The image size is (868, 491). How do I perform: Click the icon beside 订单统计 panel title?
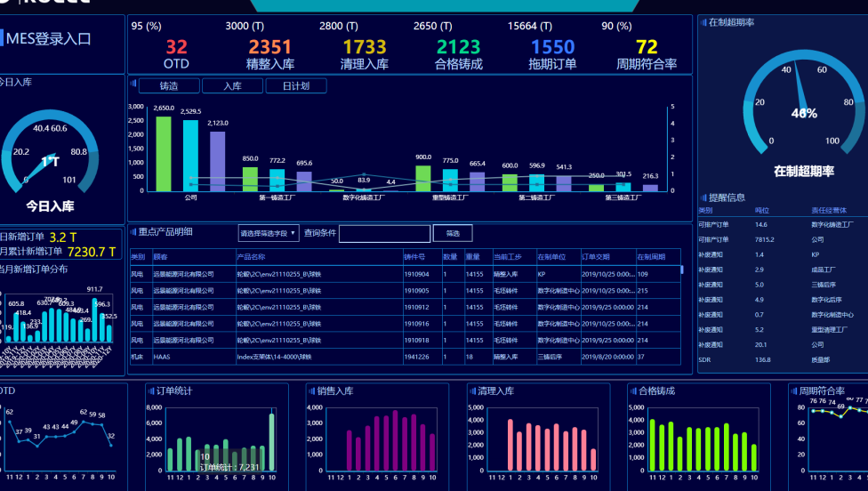point(150,390)
